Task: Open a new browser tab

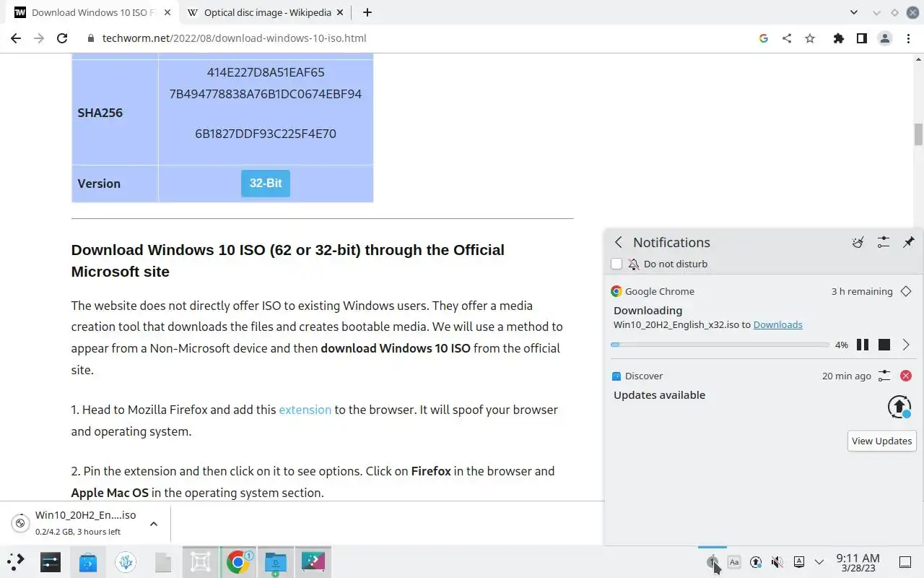Action: point(367,12)
